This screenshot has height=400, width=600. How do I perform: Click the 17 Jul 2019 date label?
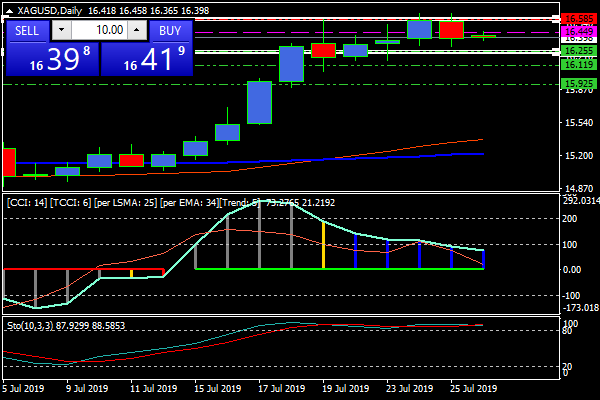point(281,389)
